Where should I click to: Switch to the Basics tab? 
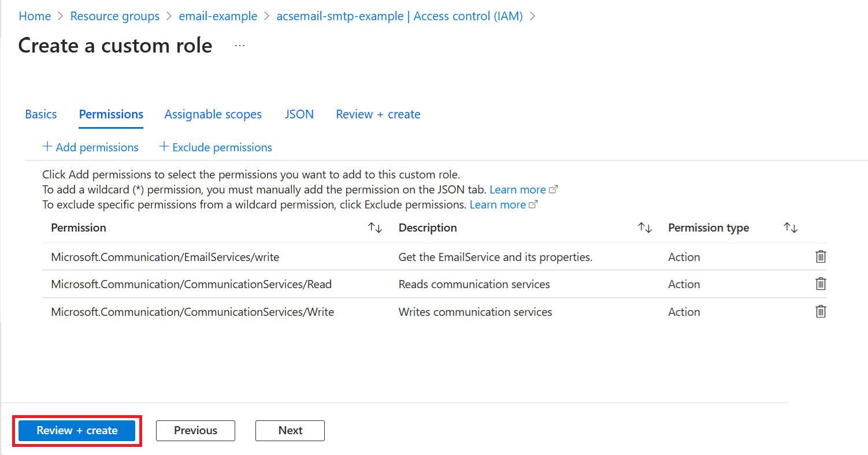(41, 114)
